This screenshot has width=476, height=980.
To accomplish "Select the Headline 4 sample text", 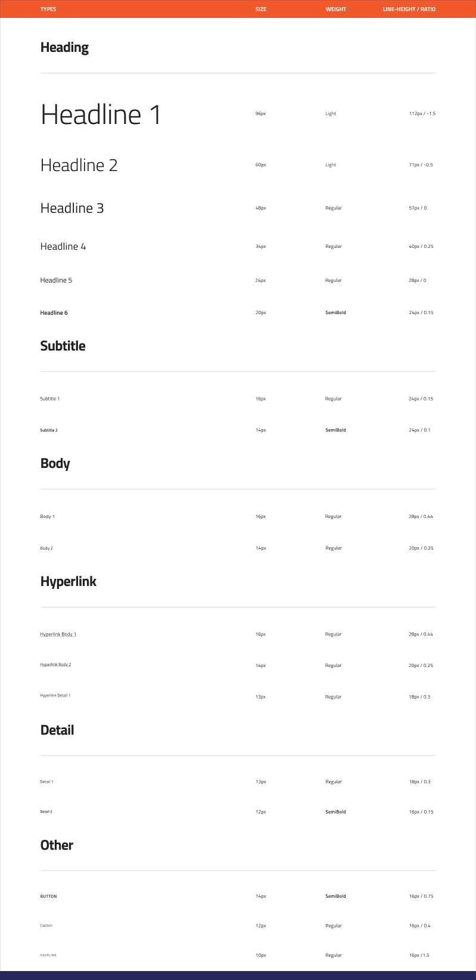I will coord(63,246).
